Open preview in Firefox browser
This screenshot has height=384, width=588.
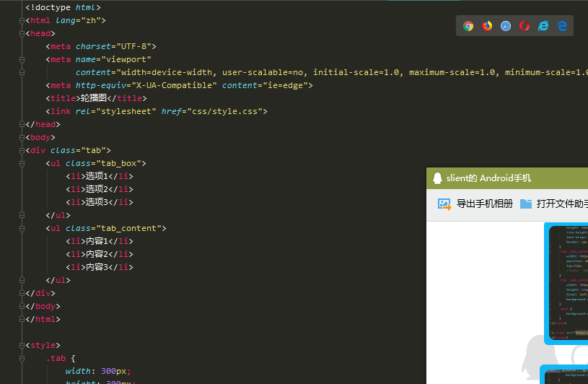click(487, 26)
